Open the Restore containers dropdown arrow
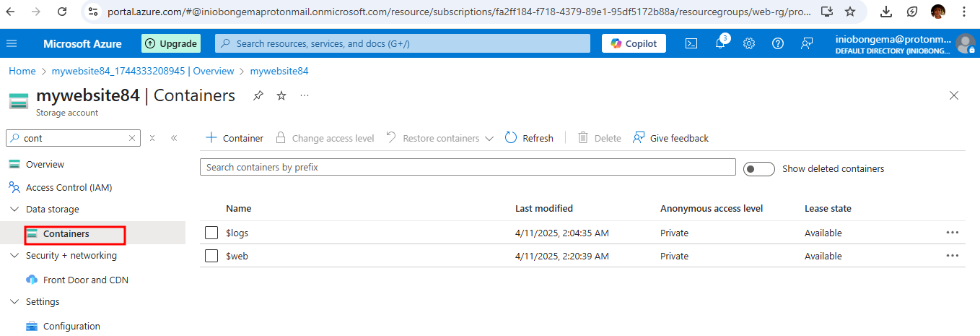 click(x=489, y=138)
